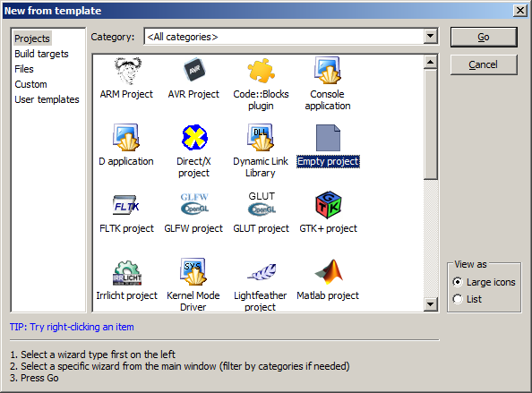Open the Category dropdown arrow
The height and width of the screenshot is (393, 532).
(430, 36)
